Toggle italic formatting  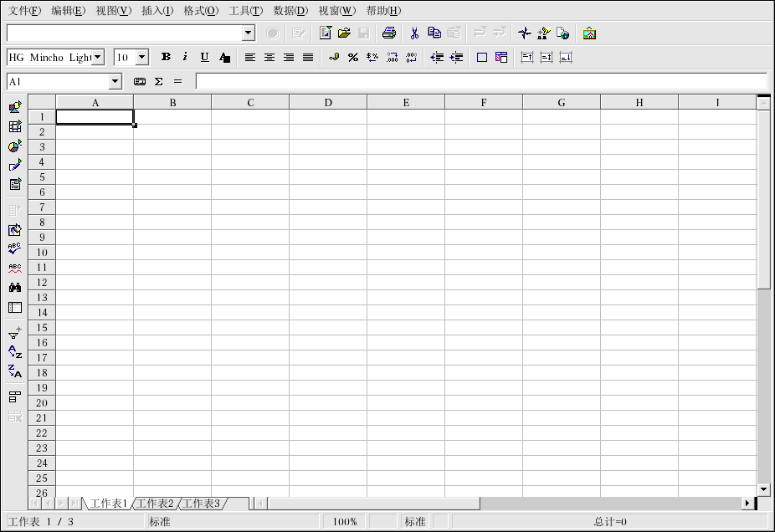point(185,58)
